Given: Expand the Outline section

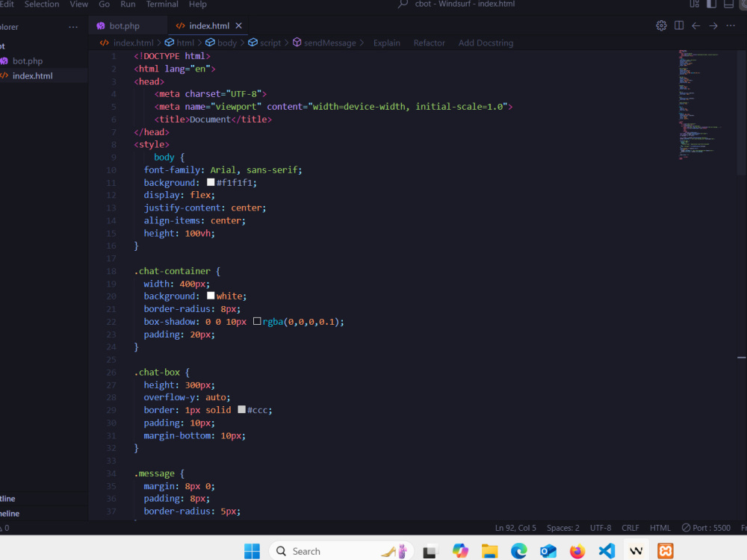Looking at the screenshot, I should pyautogui.click(x=44, y=499).
